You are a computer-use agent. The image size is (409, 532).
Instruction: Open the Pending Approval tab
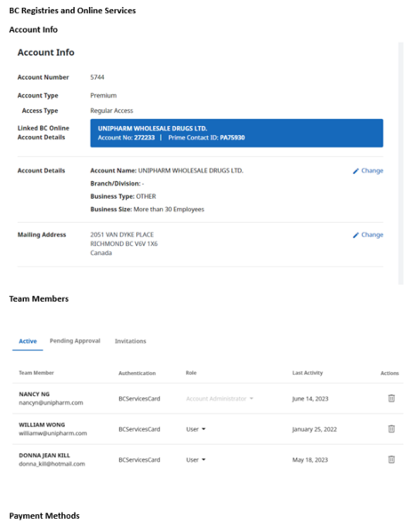[x=75, y=341]
